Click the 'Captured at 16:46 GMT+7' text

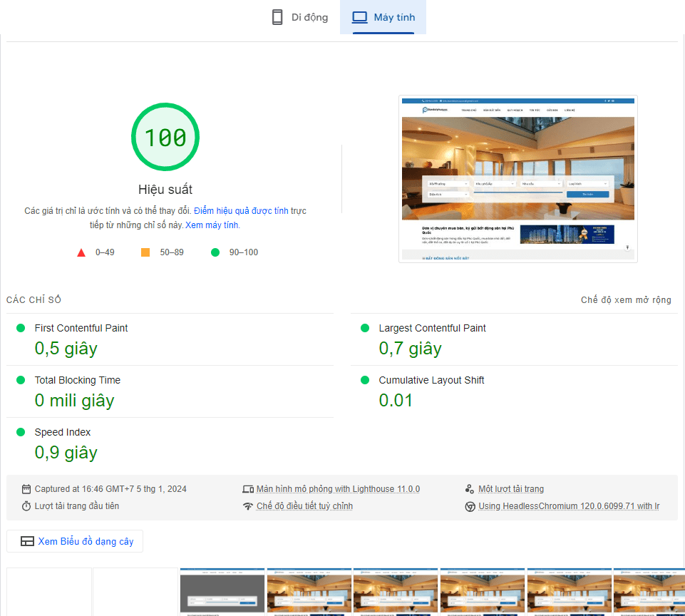[x=110, y=489]
